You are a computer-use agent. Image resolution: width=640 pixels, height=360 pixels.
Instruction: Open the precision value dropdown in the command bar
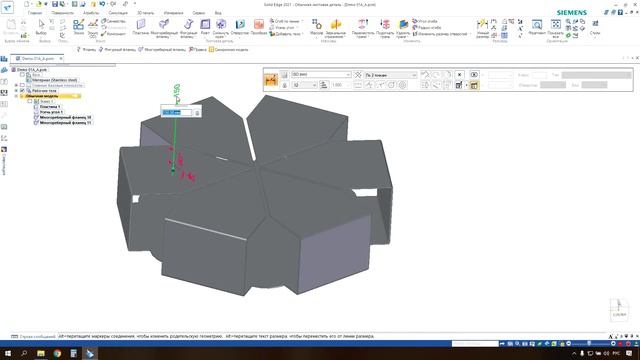(x=314, y=85)
